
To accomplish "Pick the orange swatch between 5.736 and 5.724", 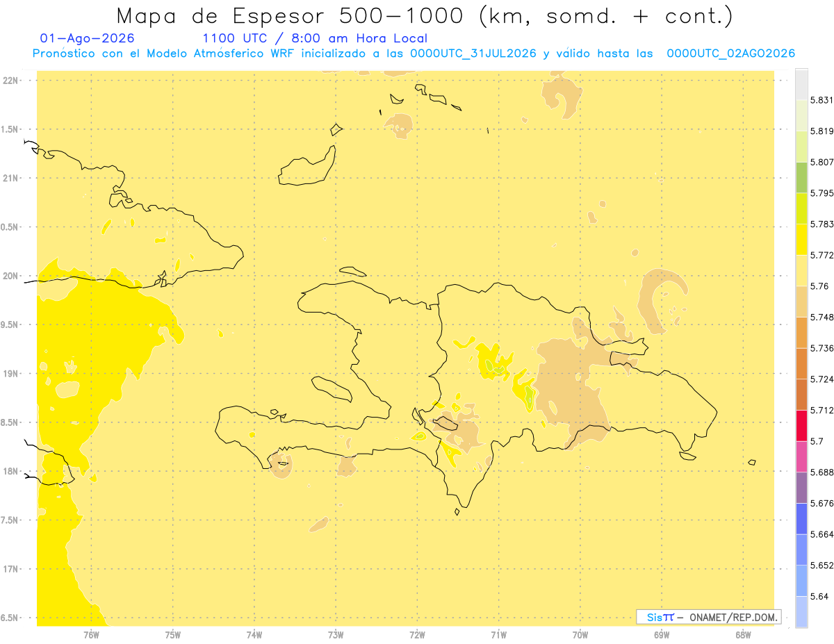I will [x=801, y=363].
